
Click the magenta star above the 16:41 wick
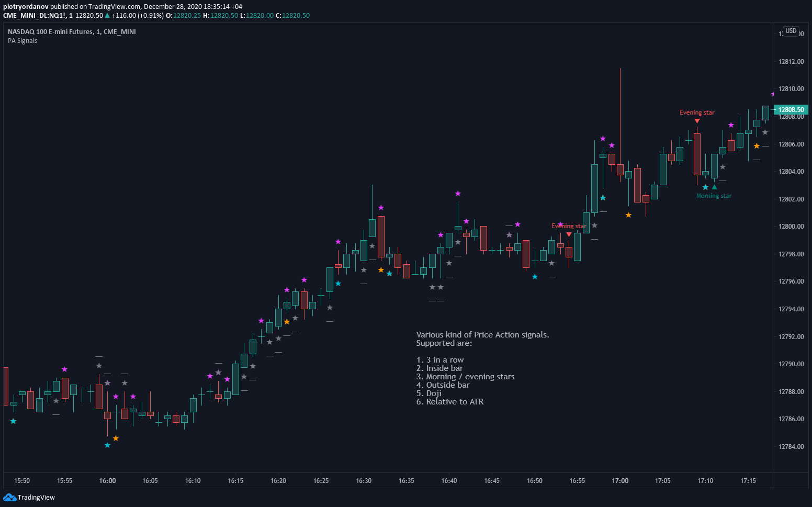coord(458,194)
